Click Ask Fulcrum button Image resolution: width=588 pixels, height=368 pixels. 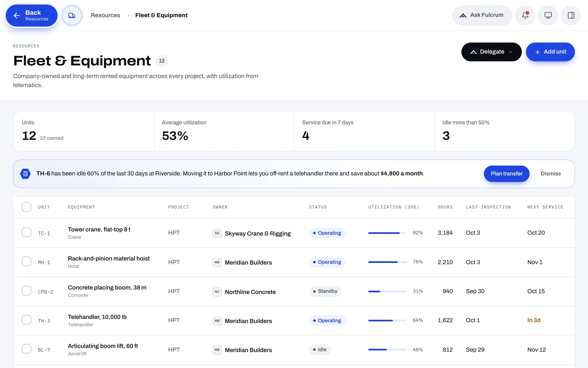tap(482, 15)
